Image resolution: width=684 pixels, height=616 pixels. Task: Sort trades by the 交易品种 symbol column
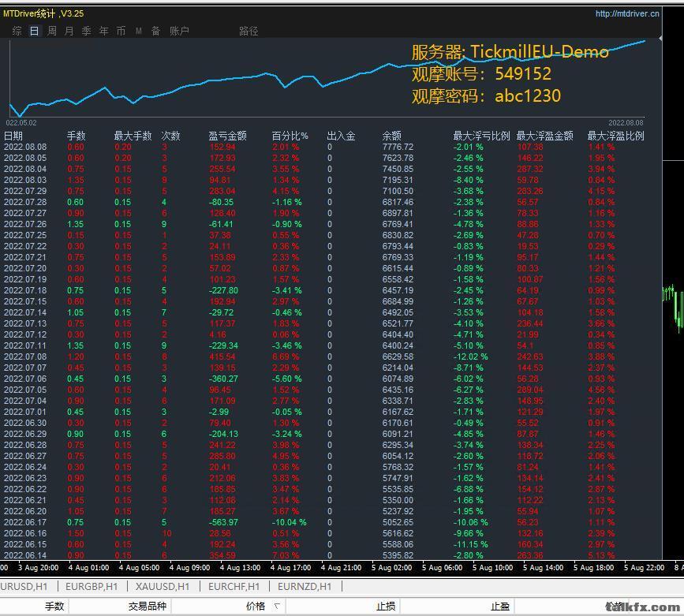[148, 606]
